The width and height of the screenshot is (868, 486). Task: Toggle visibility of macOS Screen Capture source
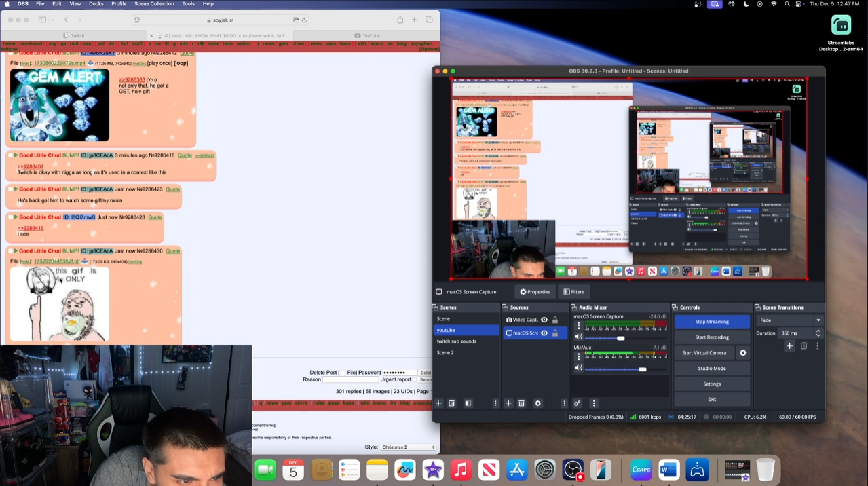coord(544,333)
